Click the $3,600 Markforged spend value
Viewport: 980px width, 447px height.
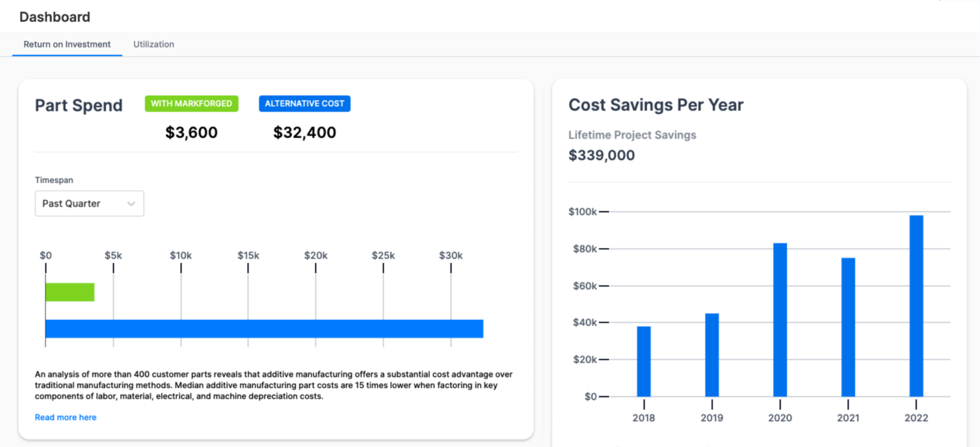pyautogui.click(x=191, y=132)
